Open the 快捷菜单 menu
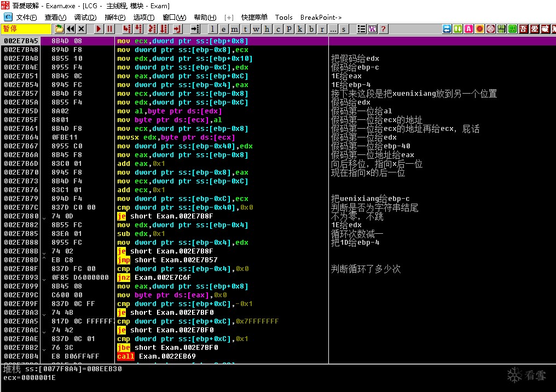 click(254, 18)
